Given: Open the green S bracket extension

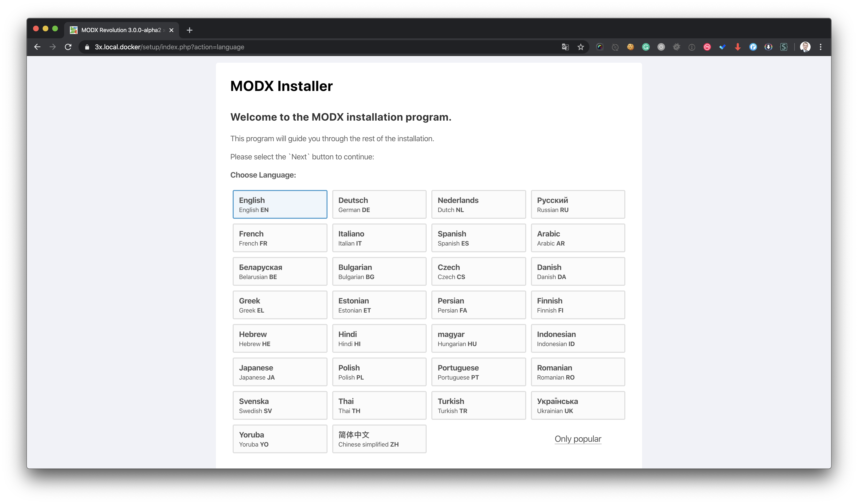Looking at the screenshot, I should [784, 47].
